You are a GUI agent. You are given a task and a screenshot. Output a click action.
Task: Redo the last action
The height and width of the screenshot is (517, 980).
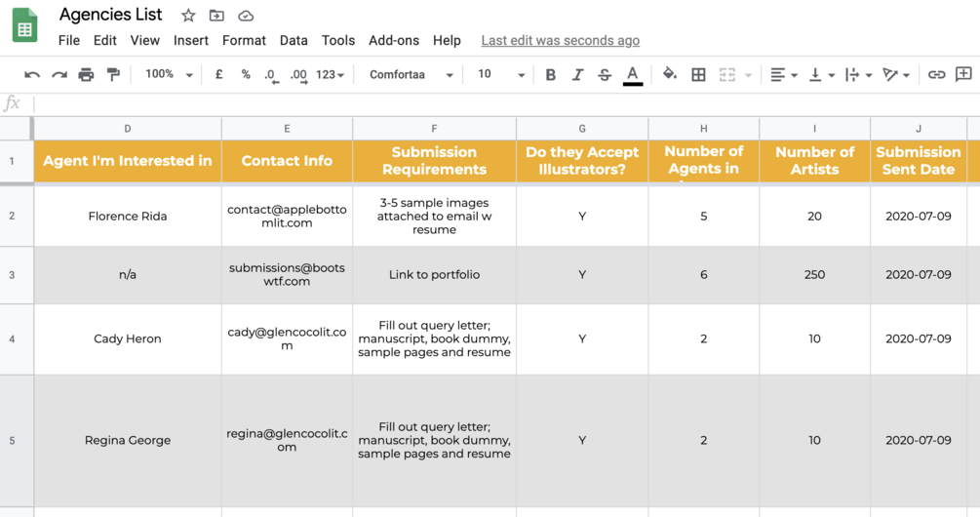point(59,75)
